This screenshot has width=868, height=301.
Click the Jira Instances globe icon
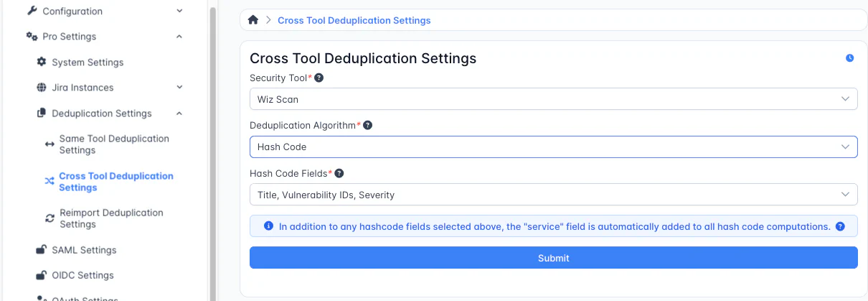coord(42,88)
